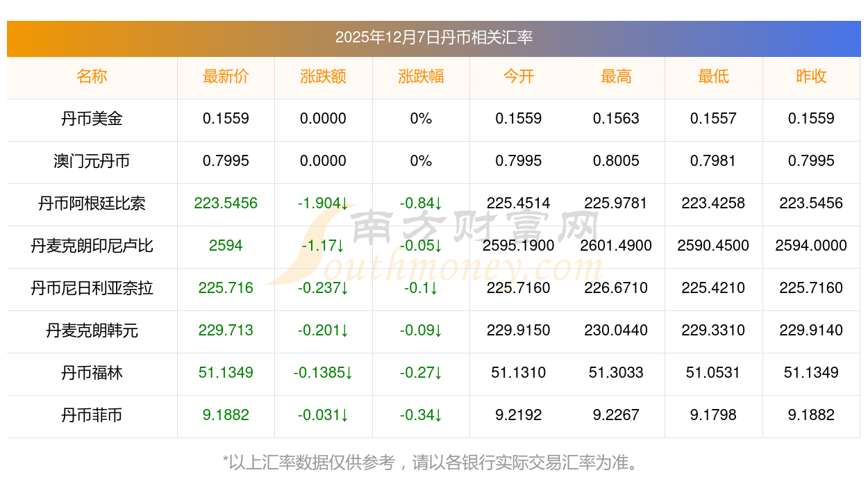Select the 最新价 column header
The image size is (868, 484).
(226, 77)
